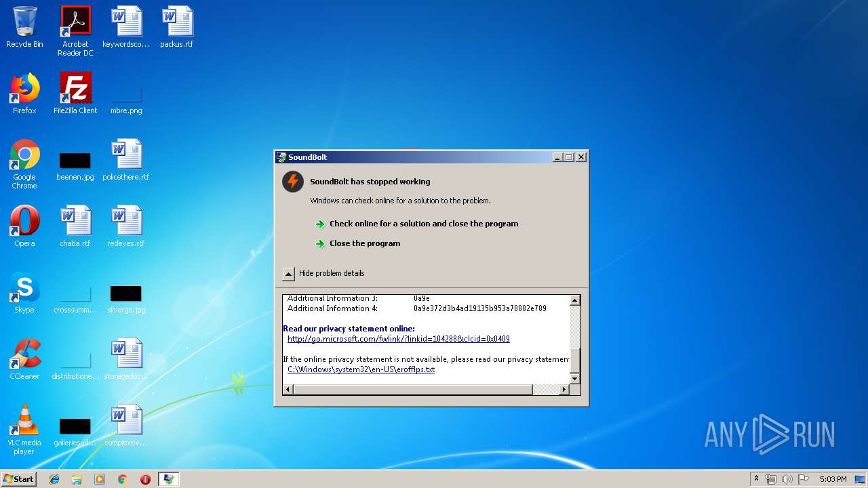Launch the Opera desktop shortcut
868x488 pixels.
coord(24,226)
